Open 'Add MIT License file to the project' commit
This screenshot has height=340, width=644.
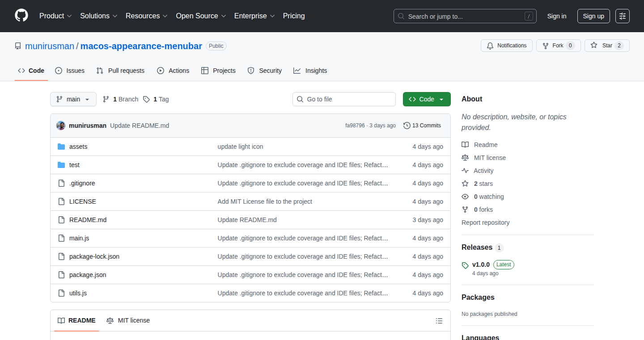pos(265,201)
